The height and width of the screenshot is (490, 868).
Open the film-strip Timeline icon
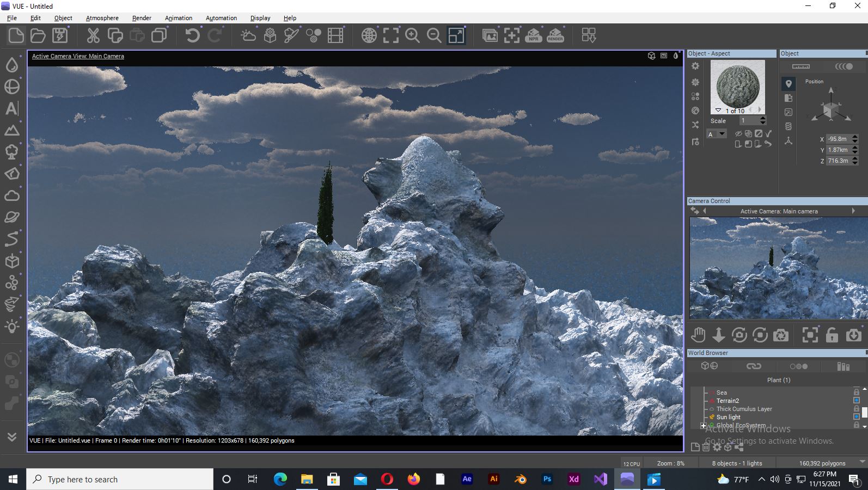pos(335,36)
